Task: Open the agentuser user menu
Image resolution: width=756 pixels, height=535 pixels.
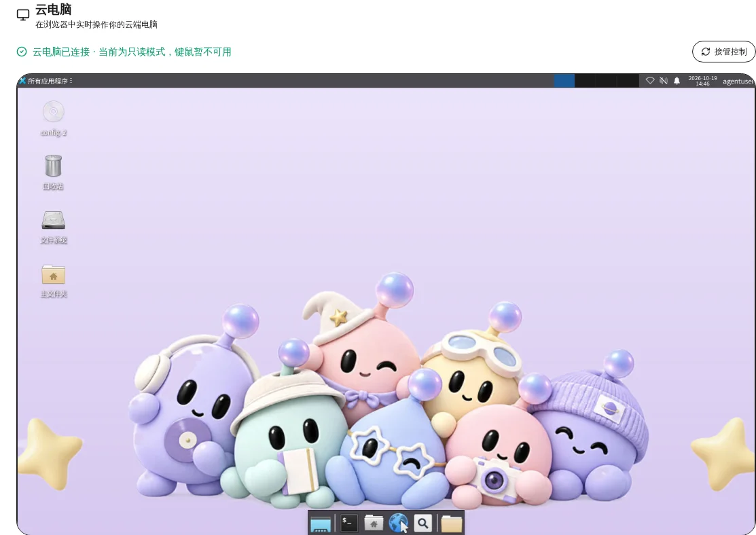Action: [x=738, y=81]
